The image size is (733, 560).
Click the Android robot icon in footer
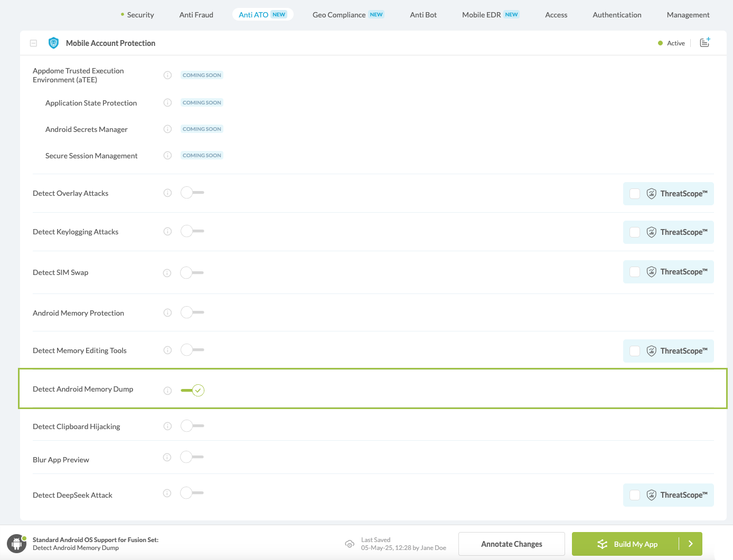coord(16,544)
